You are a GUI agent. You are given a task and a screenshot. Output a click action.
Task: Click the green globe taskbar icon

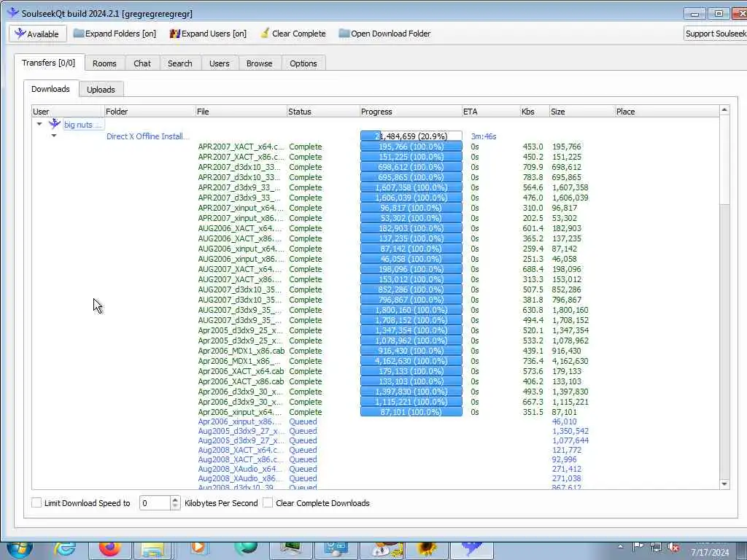pyautogui.click(x=246, y=548)
